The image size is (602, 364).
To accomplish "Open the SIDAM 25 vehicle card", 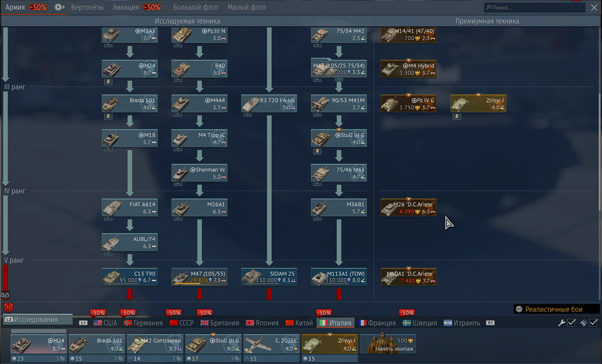I will (x=269, y=277).
